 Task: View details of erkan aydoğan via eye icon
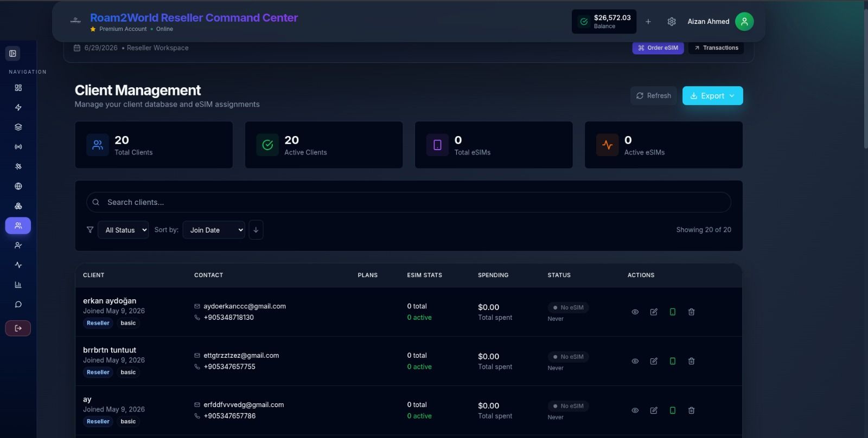[x=635, y=312]
